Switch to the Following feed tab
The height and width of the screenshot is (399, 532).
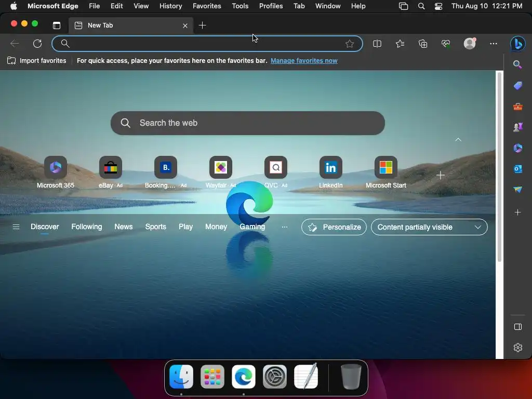point(87,227)
